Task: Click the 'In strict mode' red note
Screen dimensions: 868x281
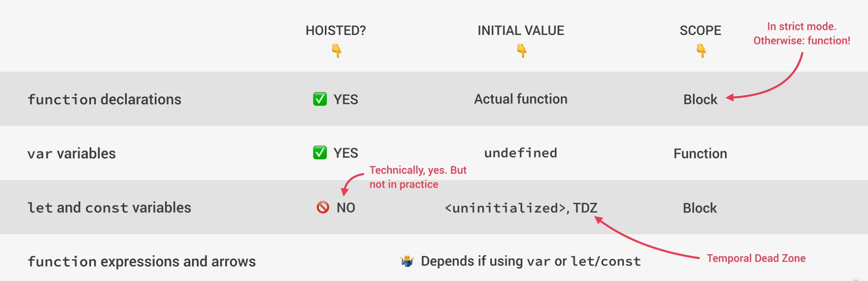Action: pyautogui.click(x=802, y=34)
